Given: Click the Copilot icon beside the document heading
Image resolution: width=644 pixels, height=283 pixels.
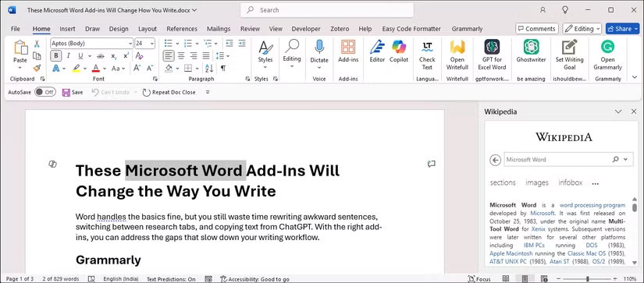Looking at the screenshot, I should point(52,164).
